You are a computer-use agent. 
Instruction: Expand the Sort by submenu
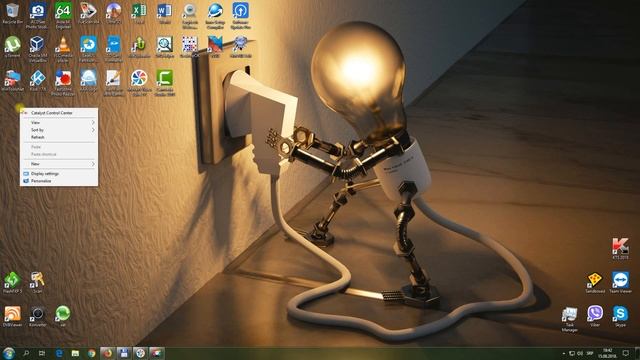coord(59,130)
